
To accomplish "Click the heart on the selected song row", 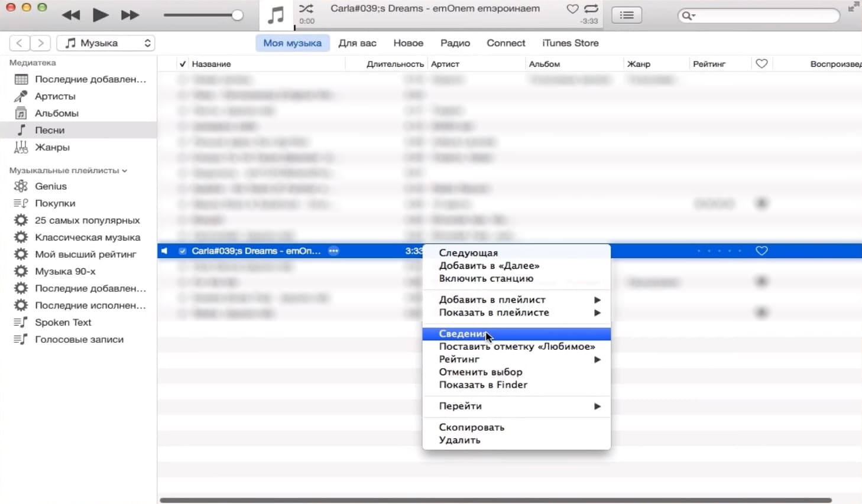I will (x=761, y=251).
